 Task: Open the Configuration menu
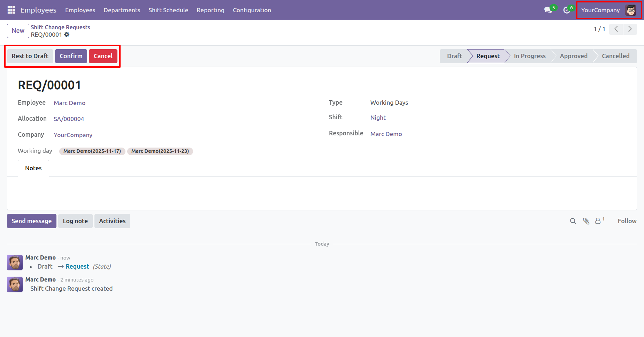tap(252, 10)
